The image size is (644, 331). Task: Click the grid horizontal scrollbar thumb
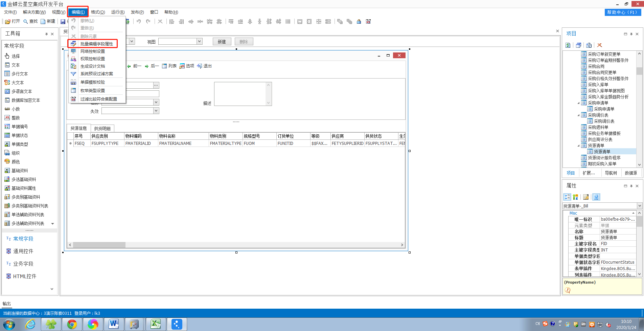point(99,245)
